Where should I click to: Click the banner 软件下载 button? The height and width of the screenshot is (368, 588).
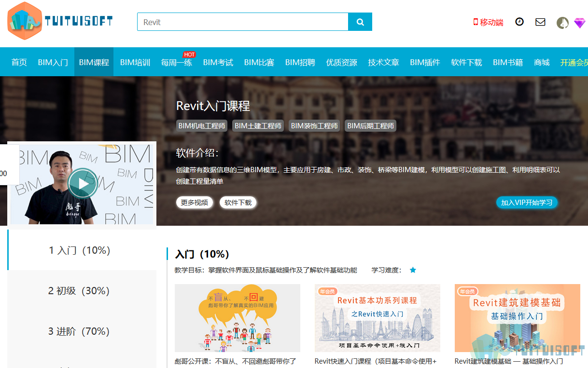point(238,203)
